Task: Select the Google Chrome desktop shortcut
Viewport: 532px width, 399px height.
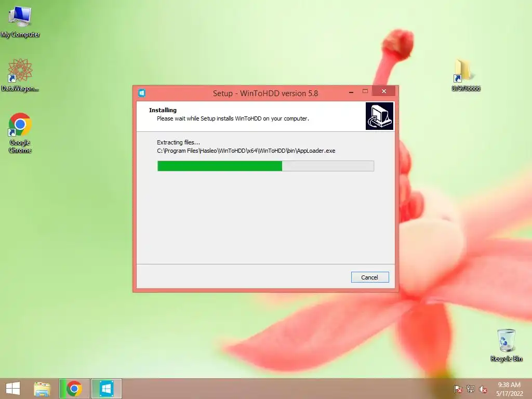Action: pyautogui.click(x=20, y=133)
